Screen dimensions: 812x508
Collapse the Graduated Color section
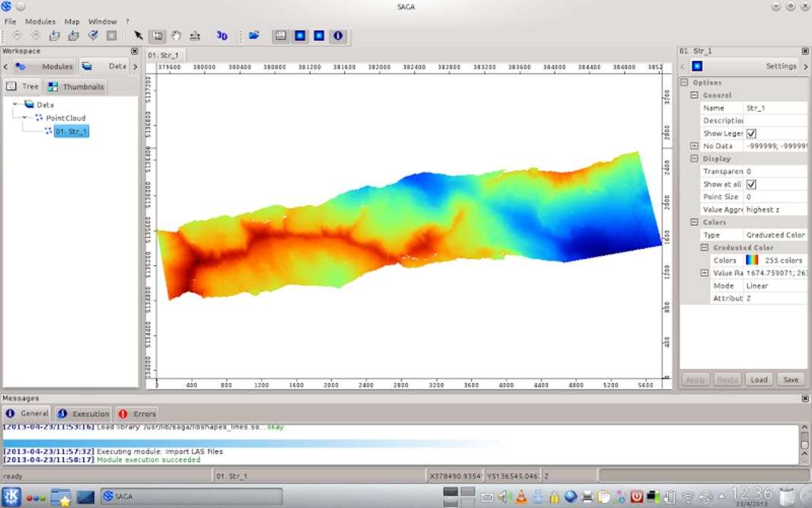click(705, 248)
